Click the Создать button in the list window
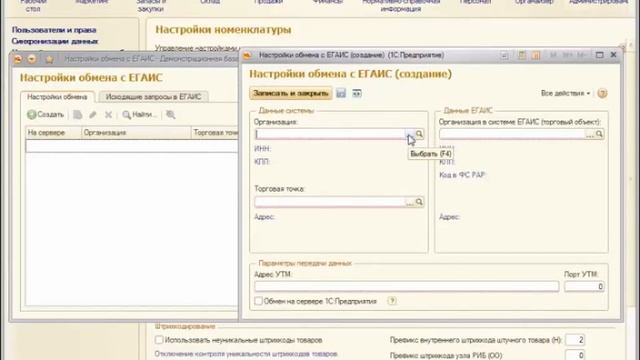The height and width of the screenshot is (360, 640). (46, 115)
